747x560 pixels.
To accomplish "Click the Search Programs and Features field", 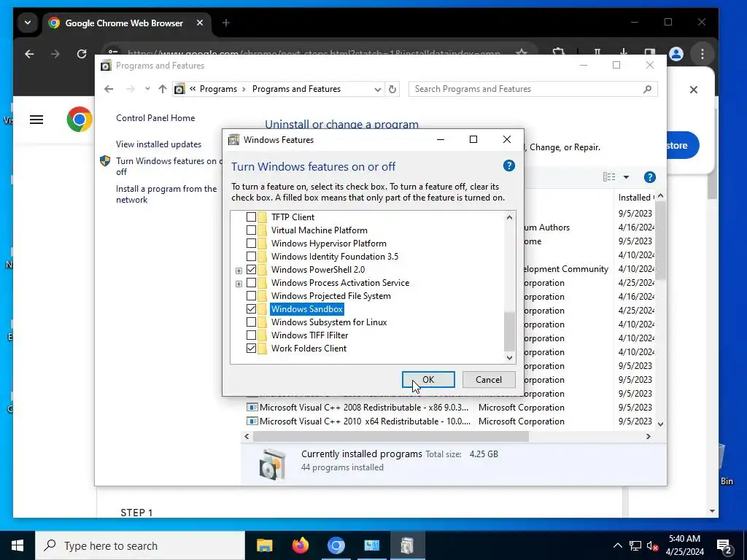I will pos(533,89).
